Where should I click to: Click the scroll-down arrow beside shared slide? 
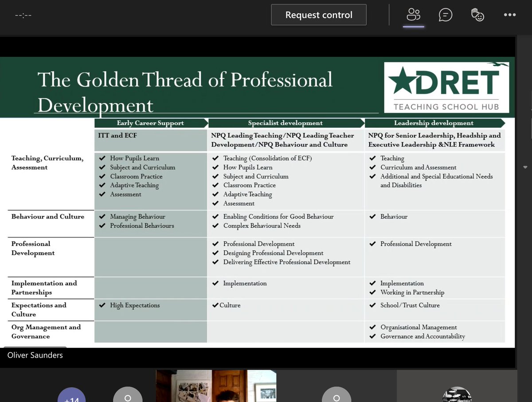(525, 167)
